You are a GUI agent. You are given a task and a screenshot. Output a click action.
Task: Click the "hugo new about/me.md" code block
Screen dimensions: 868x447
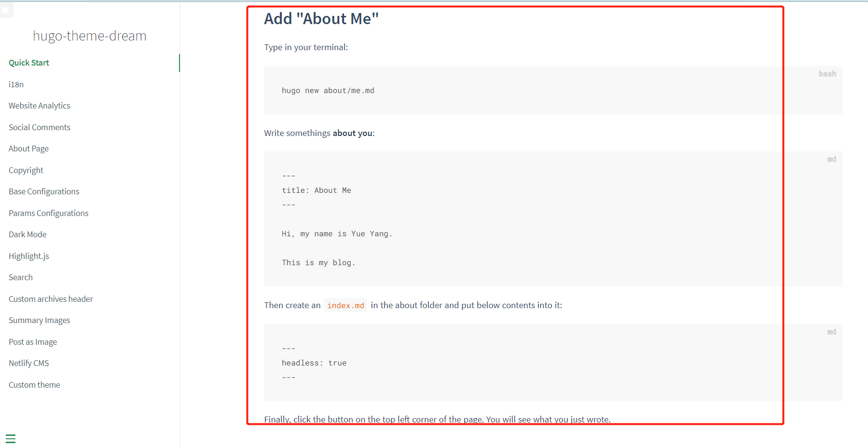(x=328, y=91)
